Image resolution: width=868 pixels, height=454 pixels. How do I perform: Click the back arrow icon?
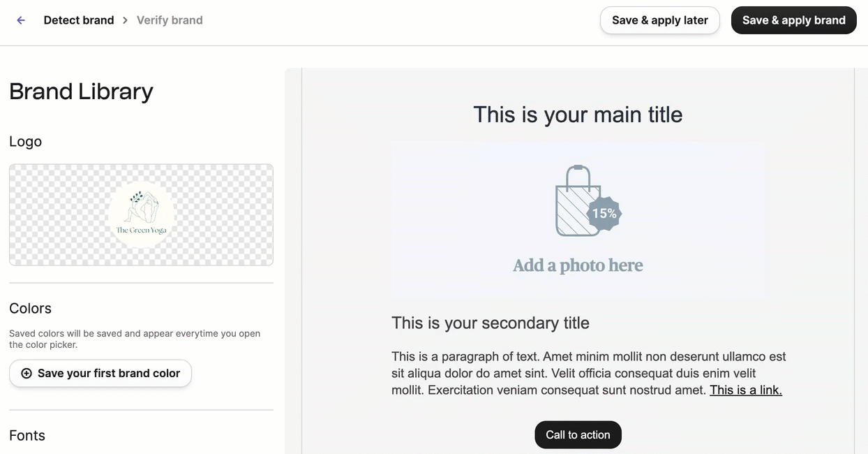coord(21,20)
